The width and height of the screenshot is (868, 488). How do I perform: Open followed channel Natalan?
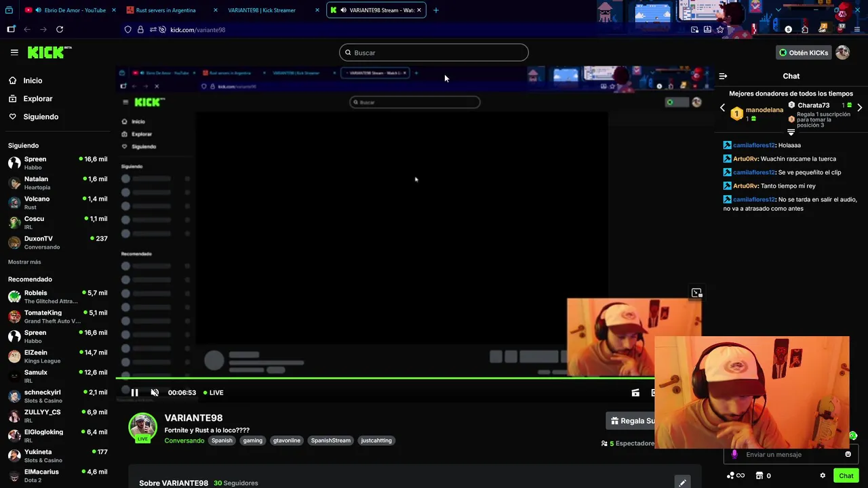tap(58, 183)
